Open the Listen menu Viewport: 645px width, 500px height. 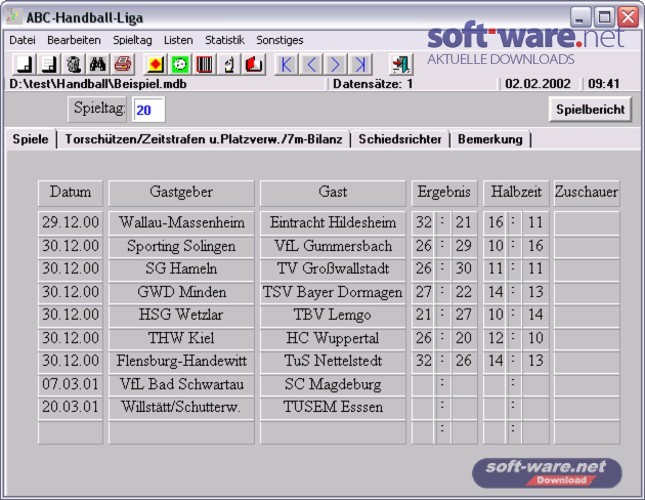(x=178, y=40)
